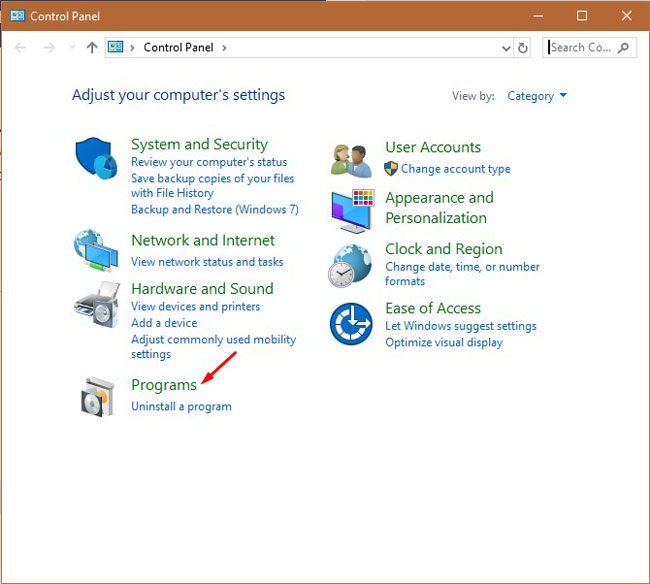
Task: Open Change date, time, or number formats
Action: click(462, 274)
